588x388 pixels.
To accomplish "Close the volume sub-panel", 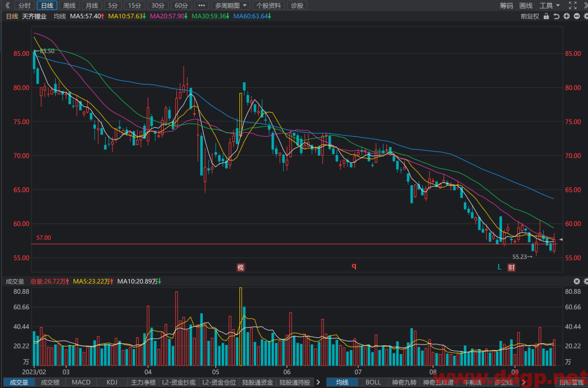I will (577, 281).
